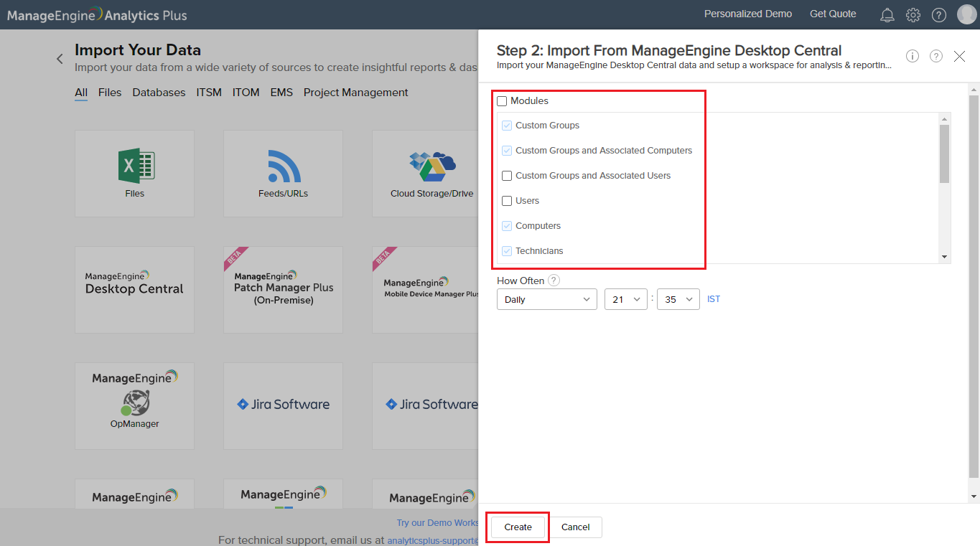Switch to the ITOM tab

click(x=246, y=93)
